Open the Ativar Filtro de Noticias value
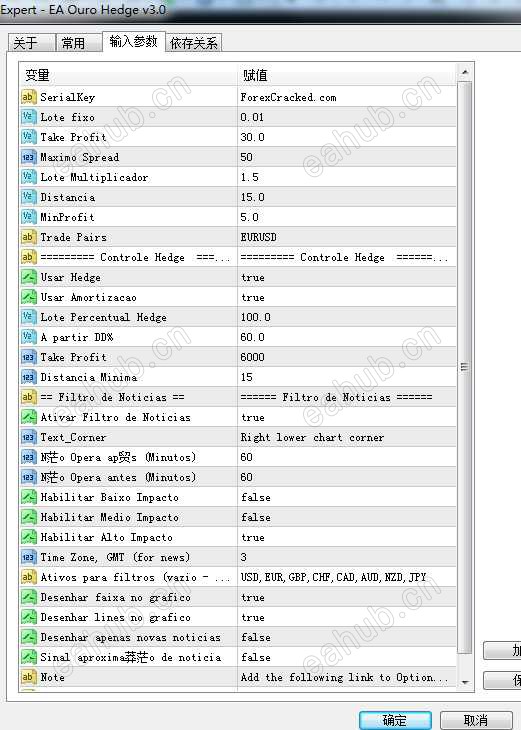 [x=347, y=417]
